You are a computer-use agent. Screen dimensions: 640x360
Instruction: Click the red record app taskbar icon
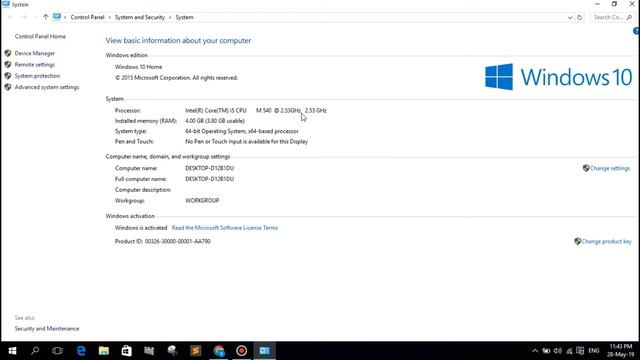(242, 351)
